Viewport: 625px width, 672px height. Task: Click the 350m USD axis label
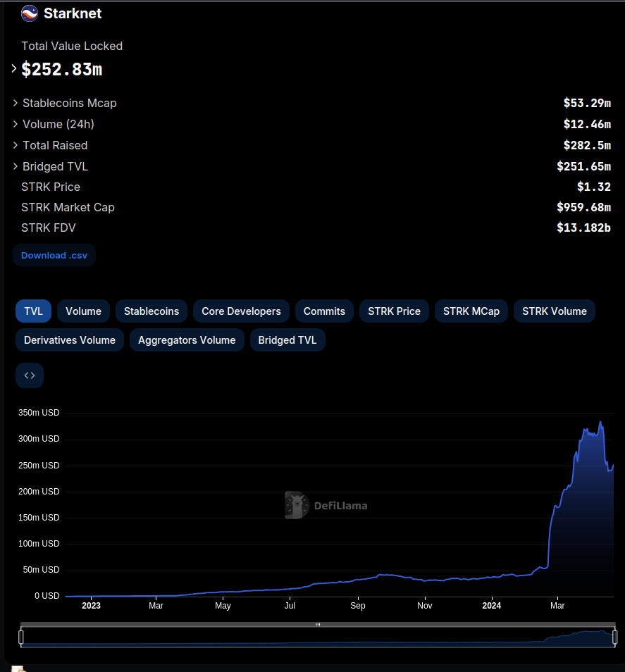pyautogui.click(x=39, y=413)
